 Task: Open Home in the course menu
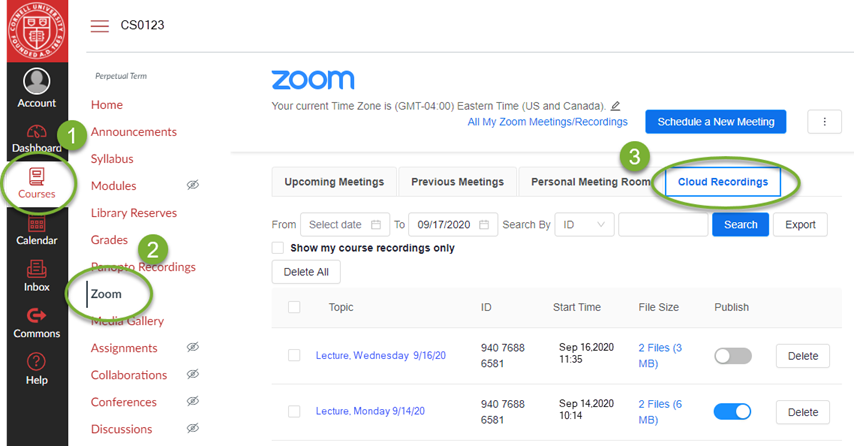point(107,105)
